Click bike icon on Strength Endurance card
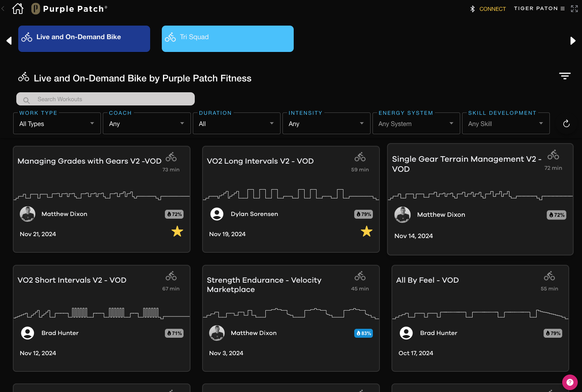This screenshot has width=582, height=392. click(x=360, y=276)
